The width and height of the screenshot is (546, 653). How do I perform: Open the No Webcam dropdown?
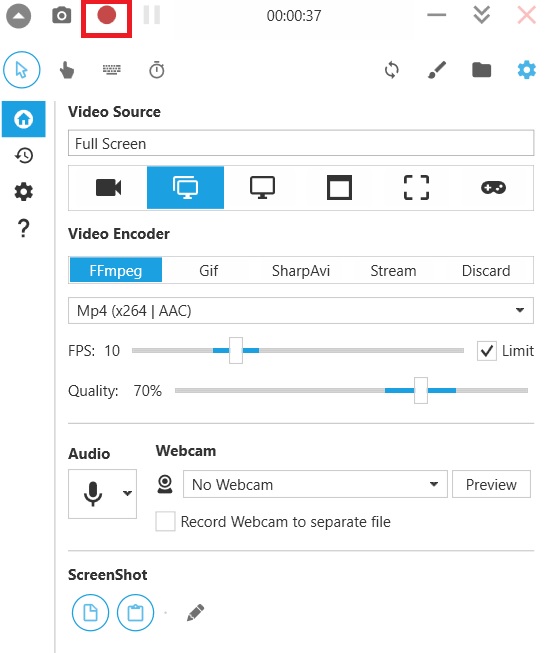click(x=315, y=484)
